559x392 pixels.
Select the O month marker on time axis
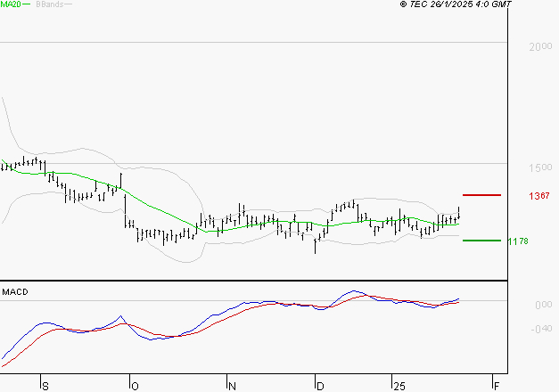tap(134, 386)
